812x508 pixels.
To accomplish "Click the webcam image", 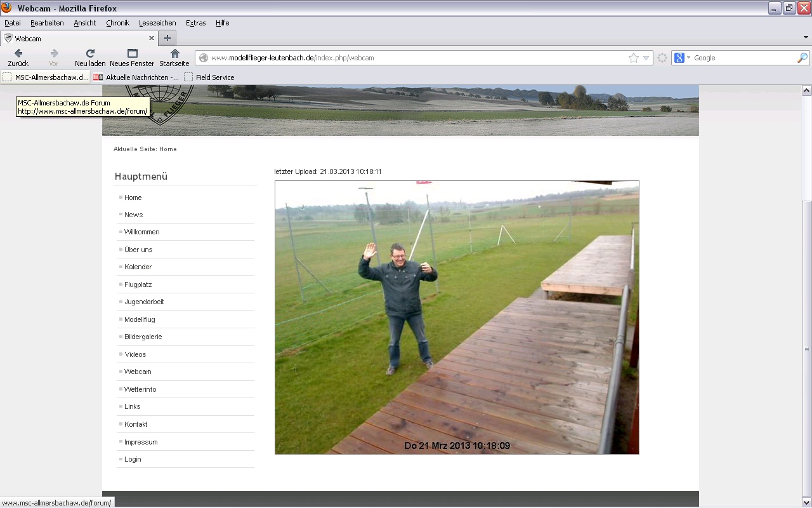I will [457, 317].
